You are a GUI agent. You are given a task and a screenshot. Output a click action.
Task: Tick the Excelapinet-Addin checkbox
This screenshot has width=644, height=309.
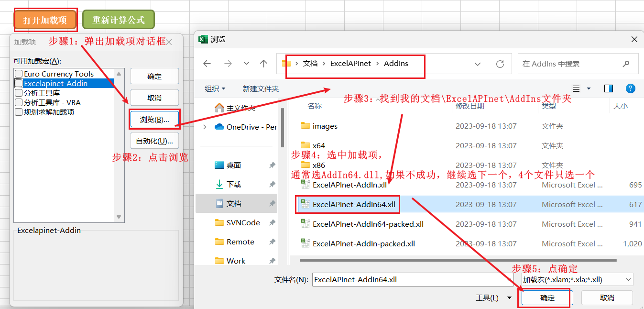pos(19,83)
